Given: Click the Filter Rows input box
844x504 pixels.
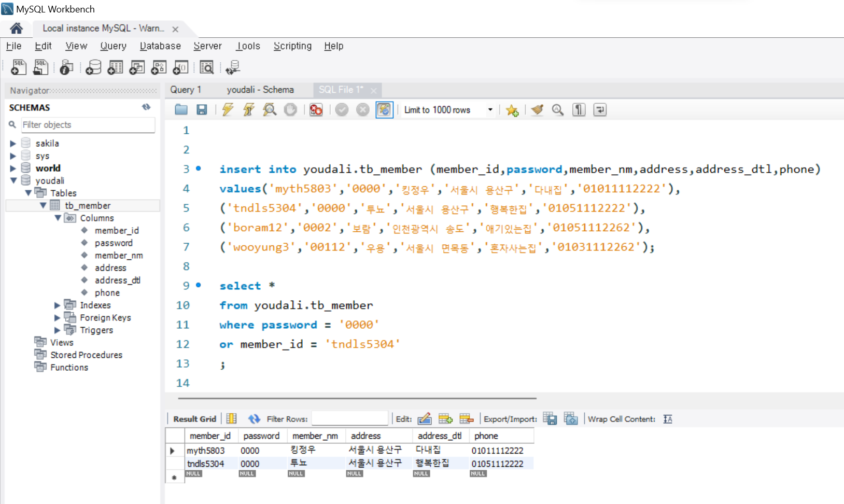Looking at the screenshot, I should pyautogui.click(x=350, y=418).
